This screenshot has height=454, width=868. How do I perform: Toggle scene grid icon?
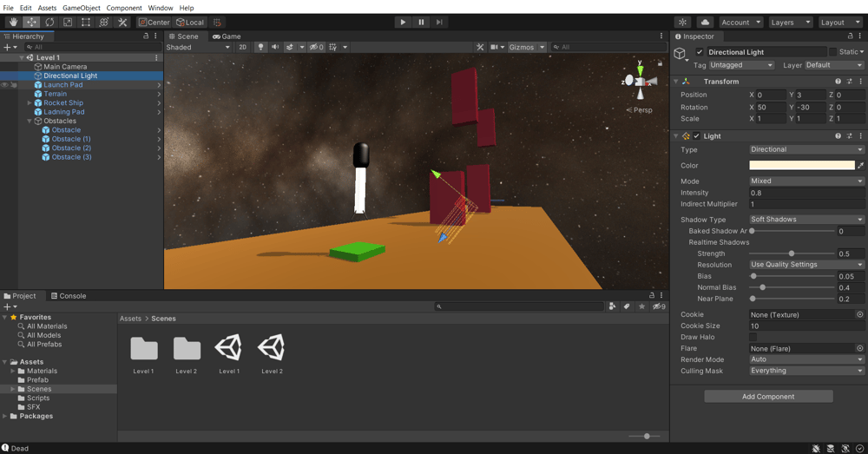[332, 47]
